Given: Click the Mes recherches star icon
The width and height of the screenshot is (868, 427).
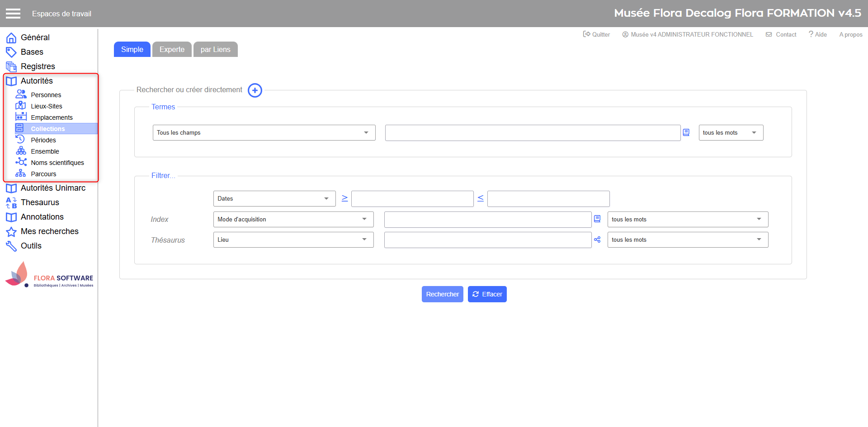Looking at the screenshot, I should tap(11, 232).
